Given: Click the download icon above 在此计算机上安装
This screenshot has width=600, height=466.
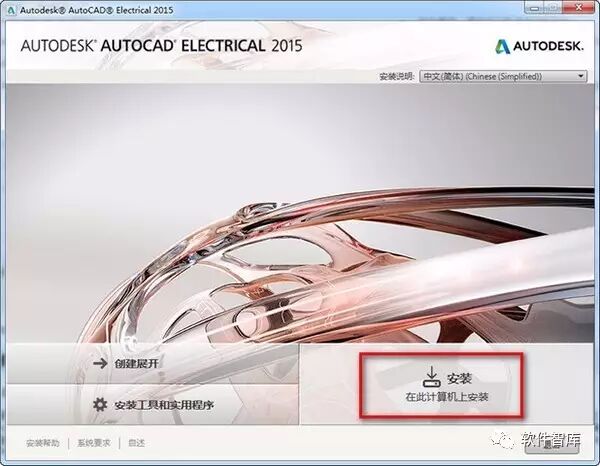Looking at the screenshot, I should [432, 377].
